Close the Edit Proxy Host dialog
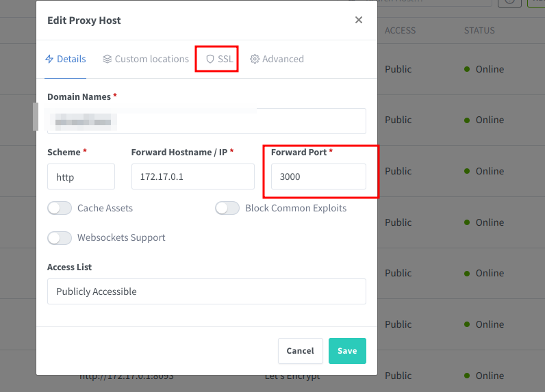 pos(359,21)
